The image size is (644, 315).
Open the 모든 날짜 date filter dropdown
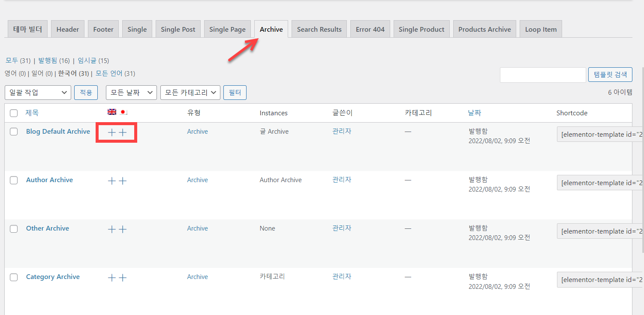[131, 93]
